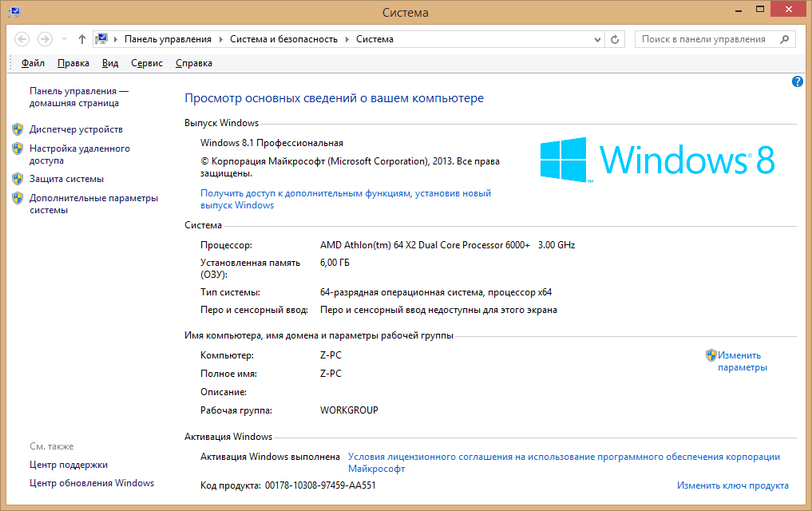This screenshot has height=511, width=812.
Task: Click the Система breadcrumb item
Action: point(374,39)
